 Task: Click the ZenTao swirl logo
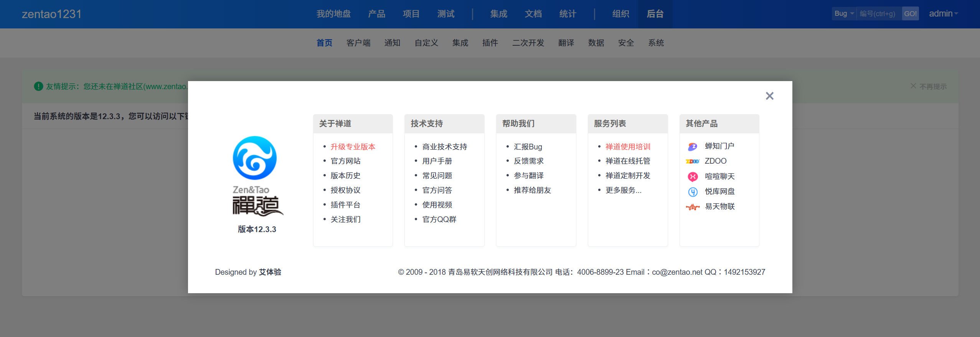[255, 158]
